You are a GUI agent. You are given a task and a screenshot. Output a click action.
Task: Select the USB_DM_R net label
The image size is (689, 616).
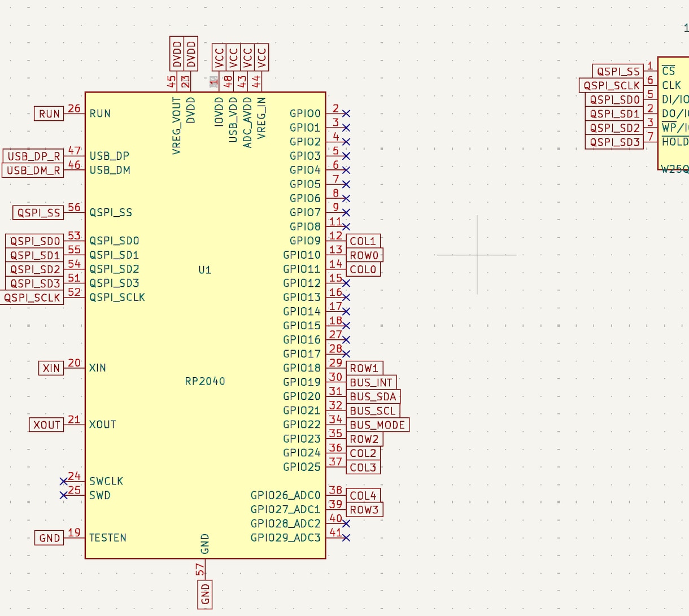tap(33, 170)
